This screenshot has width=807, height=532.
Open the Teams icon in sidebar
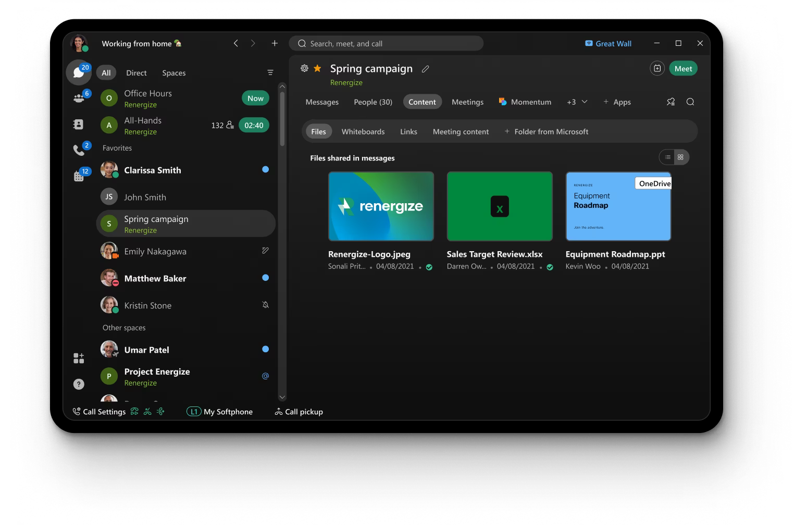79,98
